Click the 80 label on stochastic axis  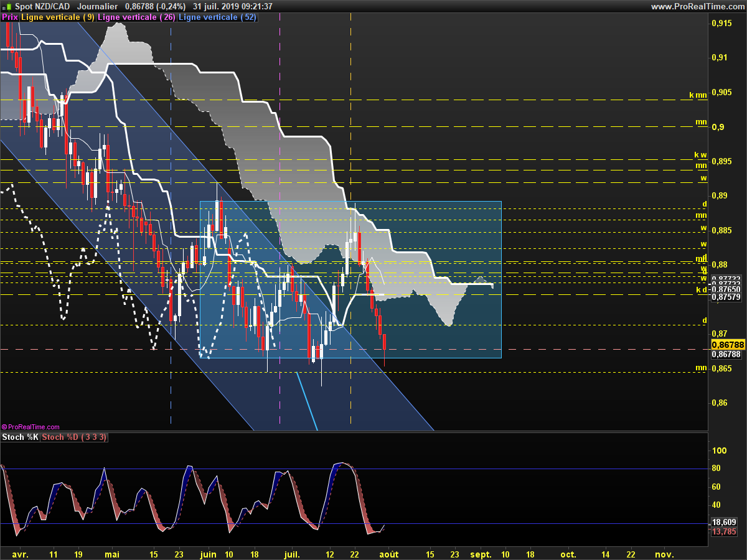[x=717, y=469]
